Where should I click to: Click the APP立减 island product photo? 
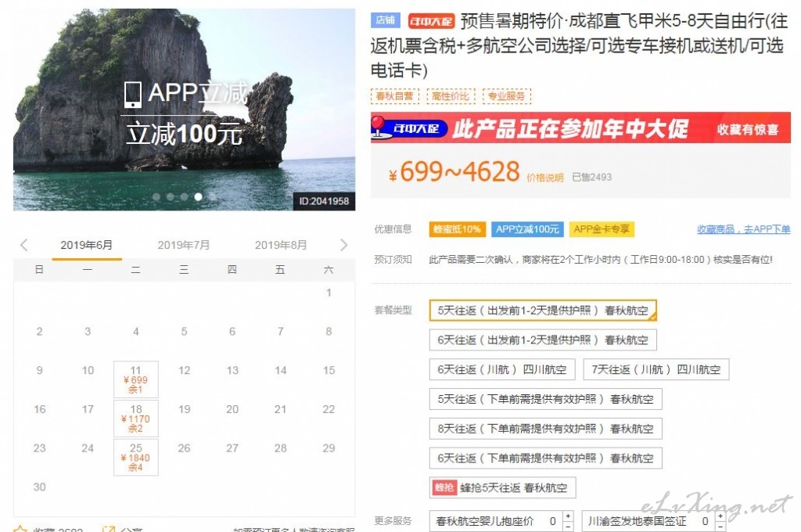(184, 110)
